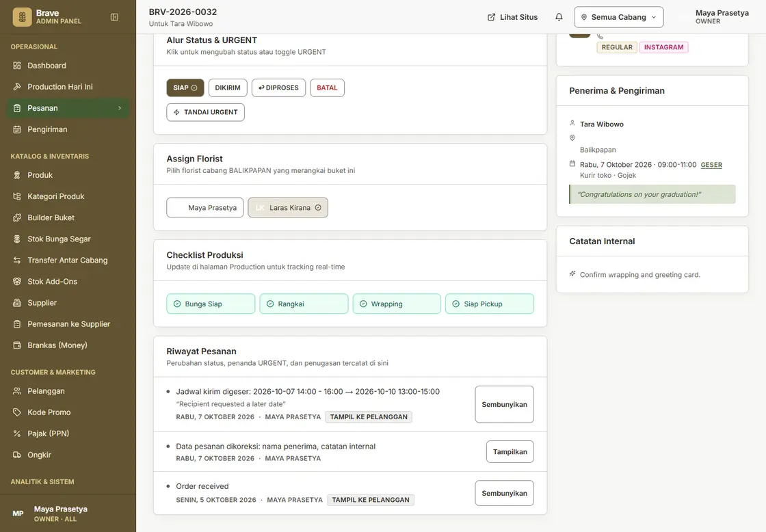Click the Stok Add-Ons package icon
Image resolution: width=766 pixels, height=532 pixels.
(17, 282)
